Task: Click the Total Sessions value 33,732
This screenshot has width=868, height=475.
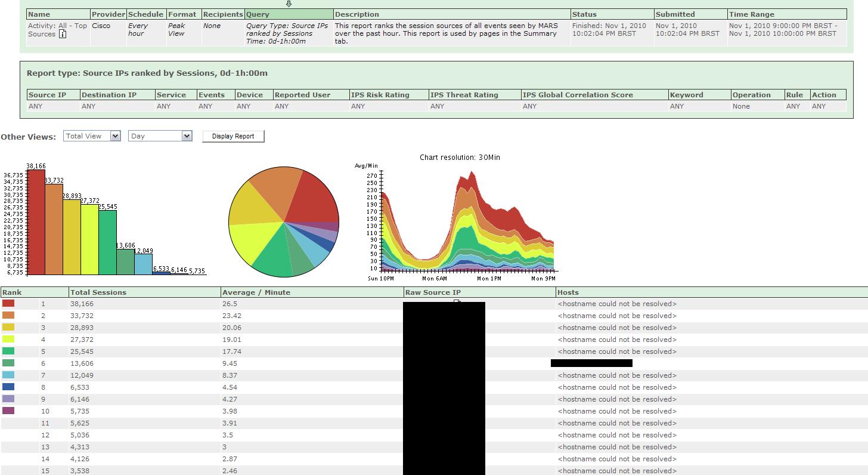Action: point(82,316)
